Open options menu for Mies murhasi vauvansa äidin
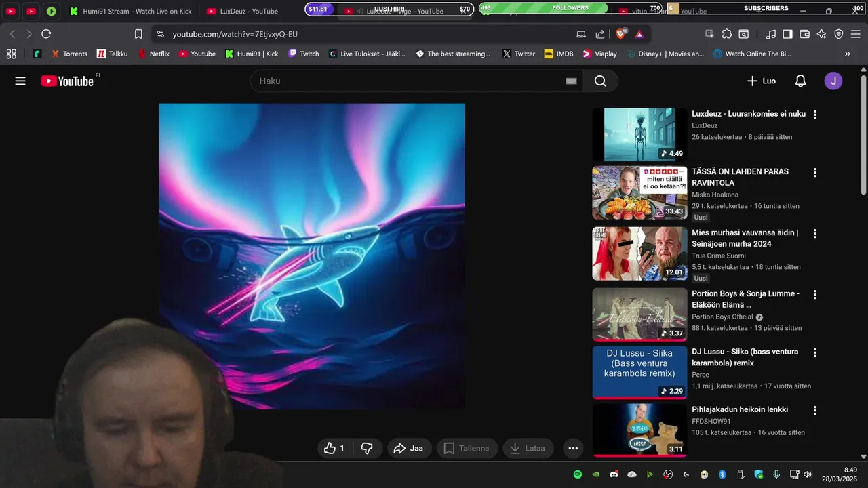 815,233
